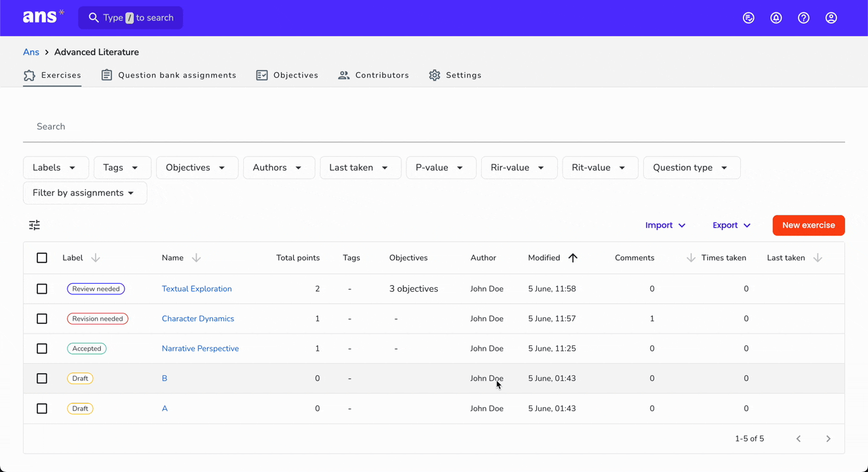
Task: Select all exercises with the header checkbox
Action: pyautogui.click(x=42, y=258)
